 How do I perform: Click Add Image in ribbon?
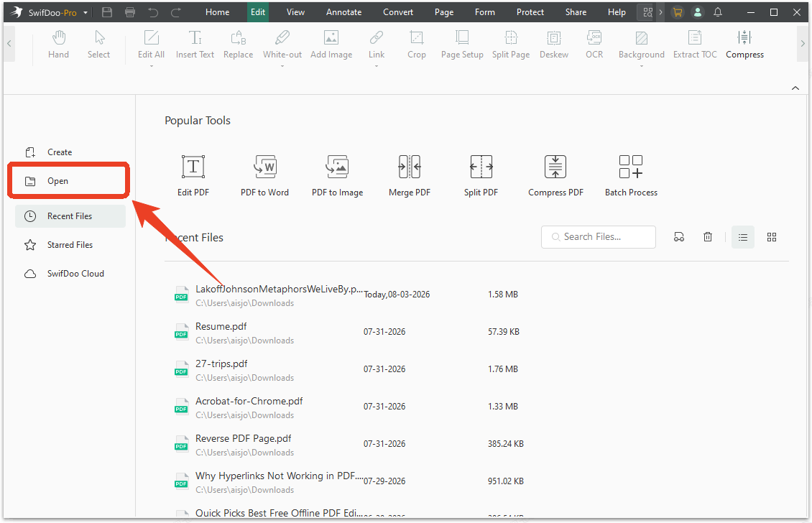tap(331, 45)
